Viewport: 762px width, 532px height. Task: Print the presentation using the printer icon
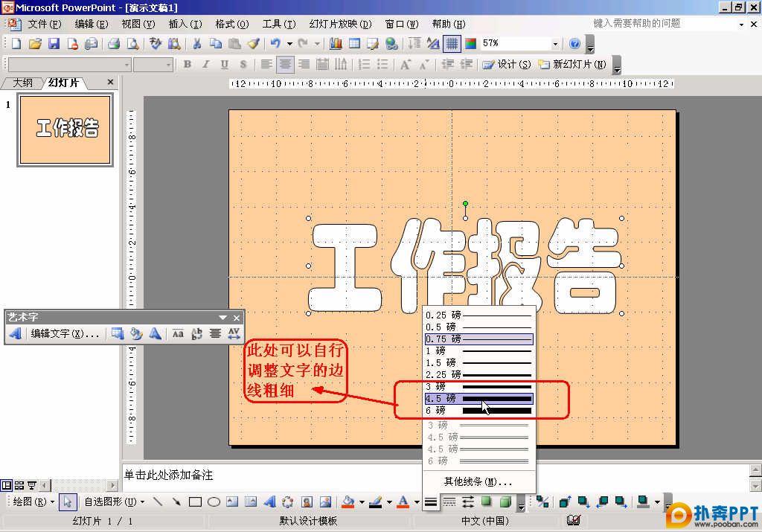tap(114, 44)
